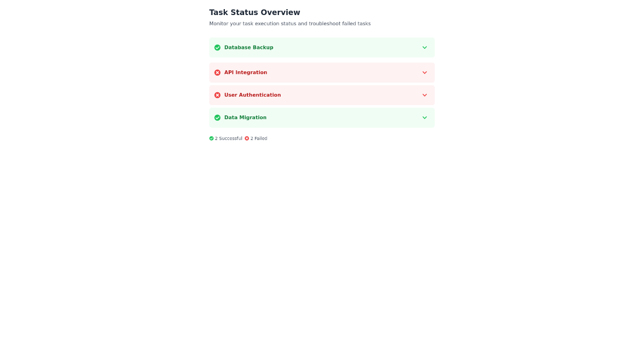
Task: Select the API Integration task row
Action: pyautogui.click(x=321, y=72)
